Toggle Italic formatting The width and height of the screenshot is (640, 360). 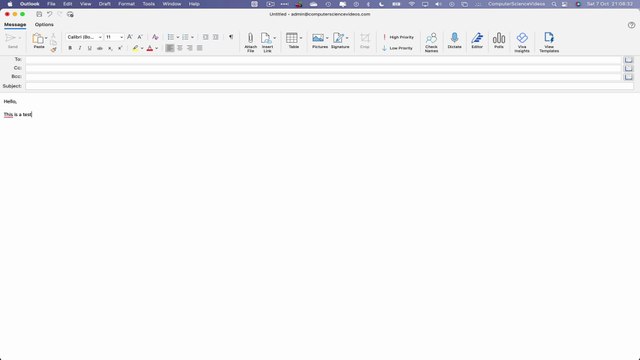tap(80, 48)
